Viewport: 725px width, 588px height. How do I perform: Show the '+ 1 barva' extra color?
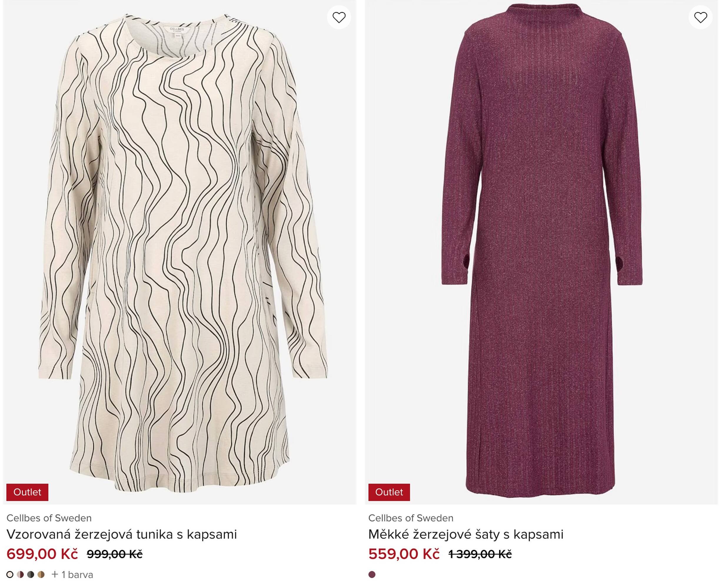tap(72, 574)
